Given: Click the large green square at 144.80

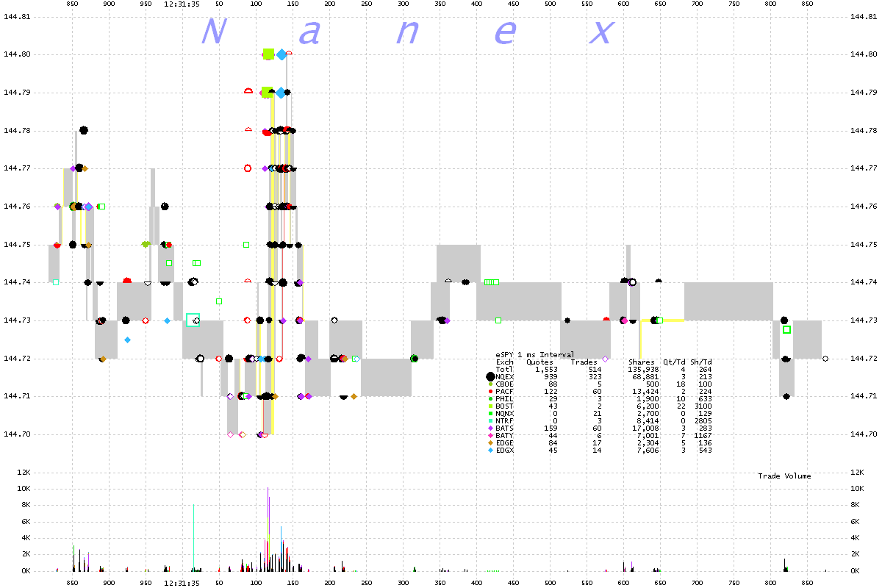Looking at the screenshot, I should (268, 54).
